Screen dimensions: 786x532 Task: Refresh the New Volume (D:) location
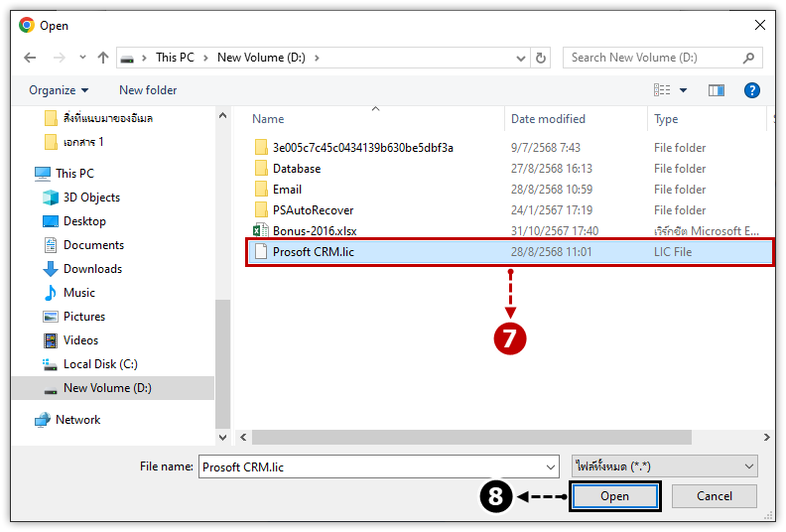540,58
